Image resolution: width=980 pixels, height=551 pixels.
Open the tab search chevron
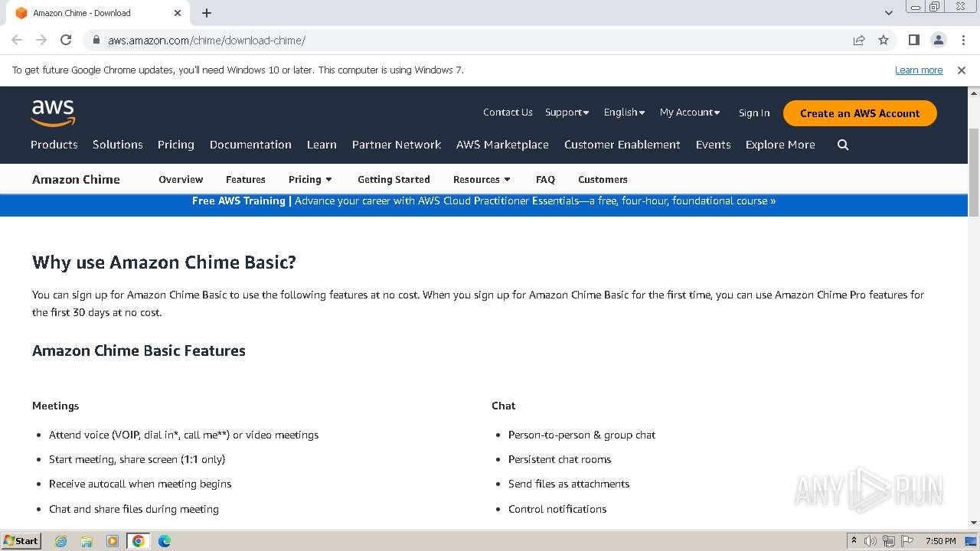pos(889,13)
